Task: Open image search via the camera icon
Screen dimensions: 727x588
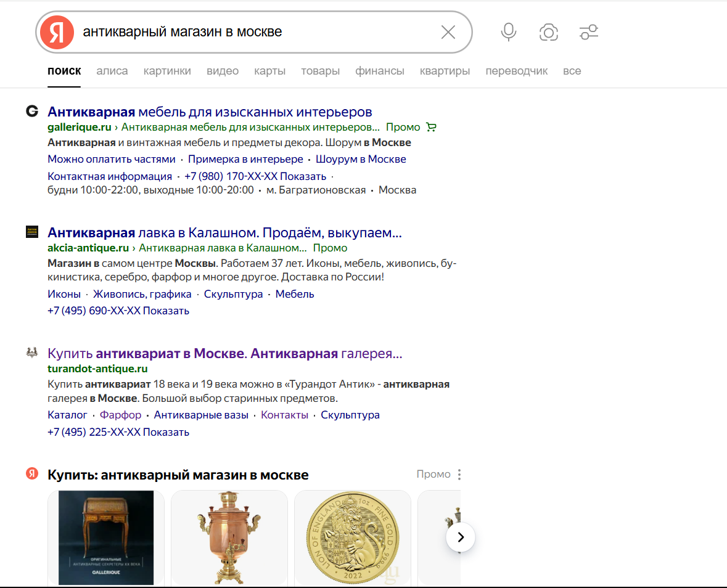Action: point(549,33)
